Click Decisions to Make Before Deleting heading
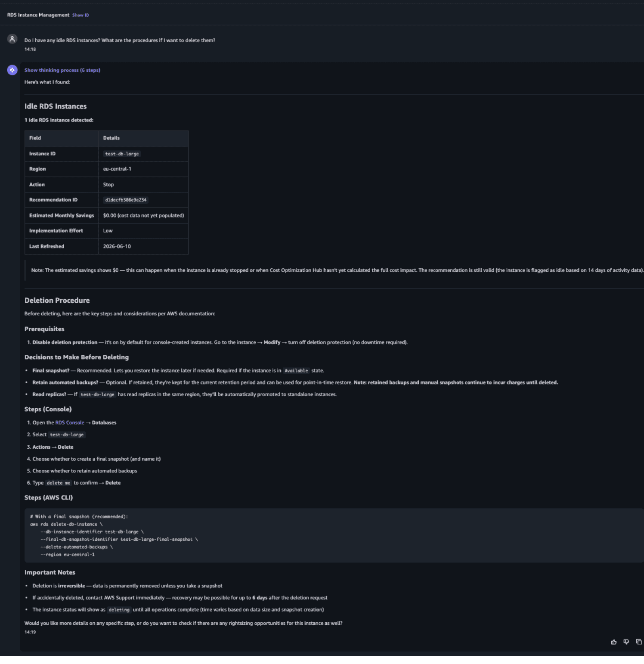The width and height of the screenshot is (644, 664). tap(77, 357)
